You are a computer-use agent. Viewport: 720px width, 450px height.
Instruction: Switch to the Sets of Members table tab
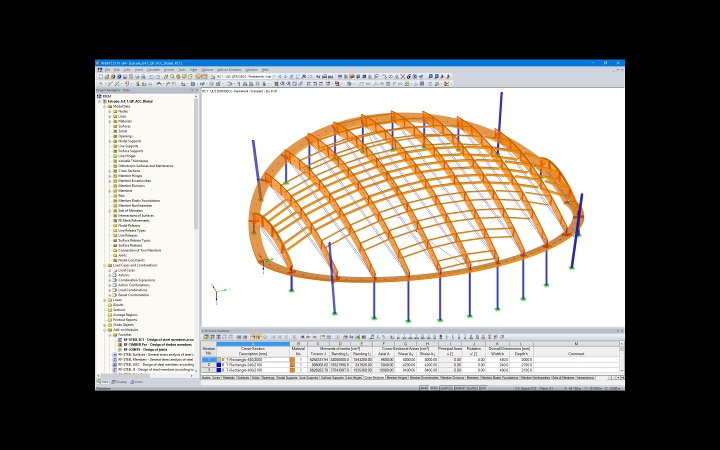[563, 378]
